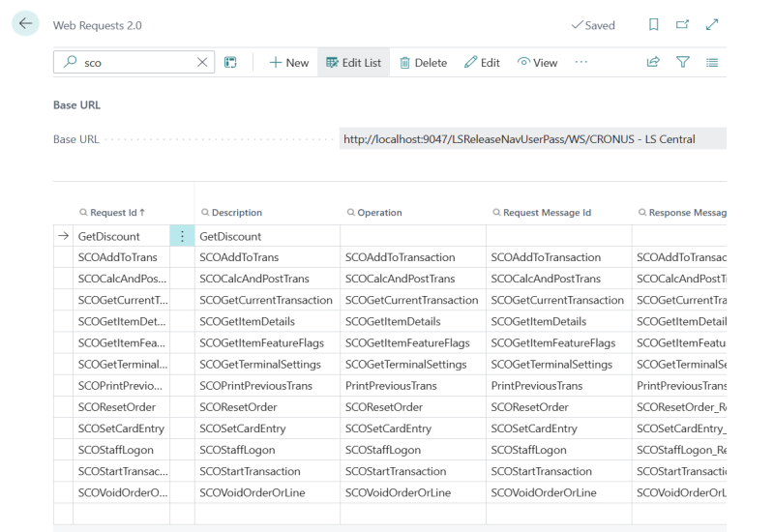Toggle Edit List mode
774x532 pixels.
(x=353, y=63)
